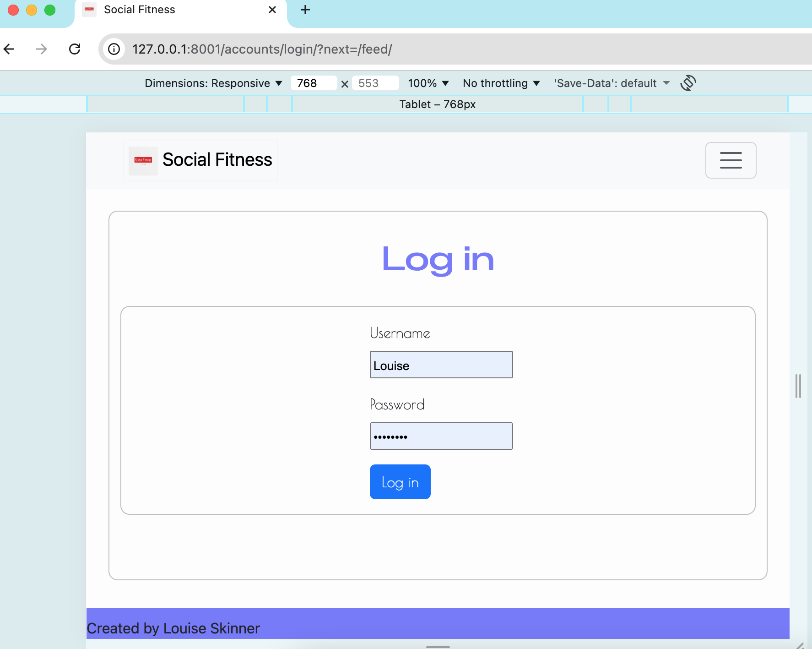Select the Social Fitness browser tab
Image resolution: width=812 pixels, height=649 pixels.
point(140,10)
